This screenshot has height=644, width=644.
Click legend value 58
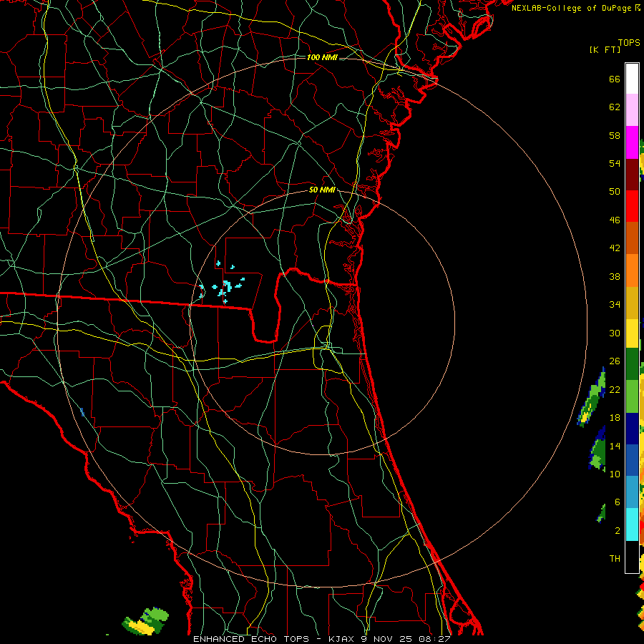[615, 135]
